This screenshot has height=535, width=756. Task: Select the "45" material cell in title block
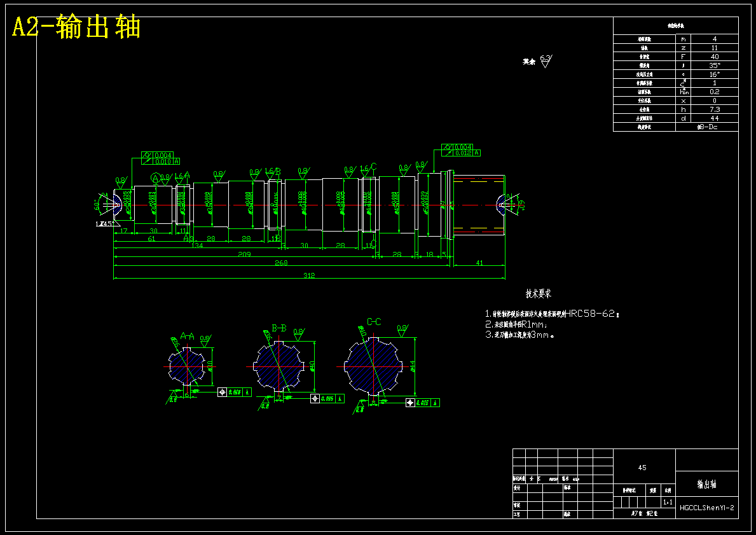[x=642, y=468]
